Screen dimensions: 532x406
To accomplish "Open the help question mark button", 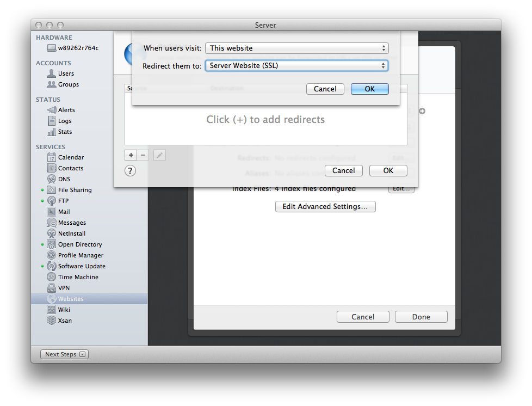I will click(x=131, y=171).
